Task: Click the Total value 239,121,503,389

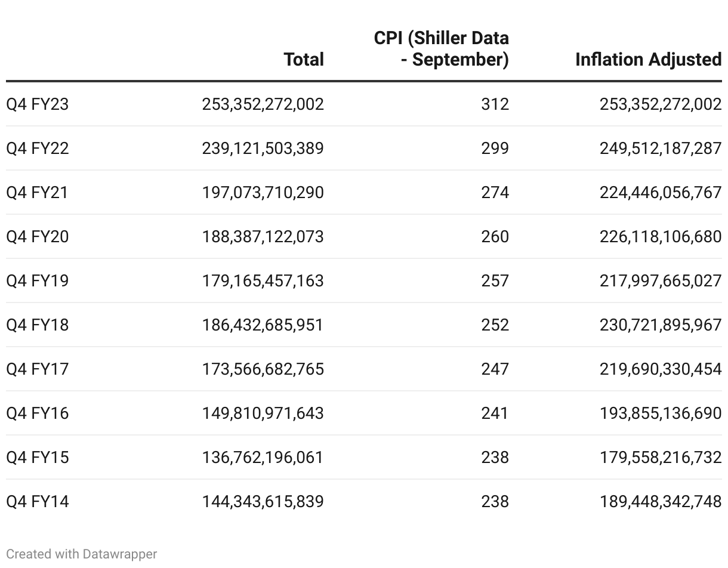Action: [263, 149]
